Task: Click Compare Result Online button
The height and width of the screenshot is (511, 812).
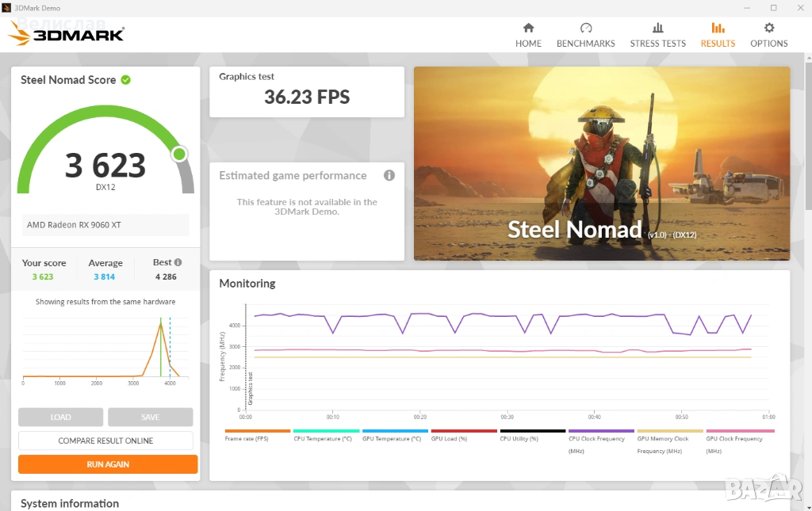Action: click(105, 440)
